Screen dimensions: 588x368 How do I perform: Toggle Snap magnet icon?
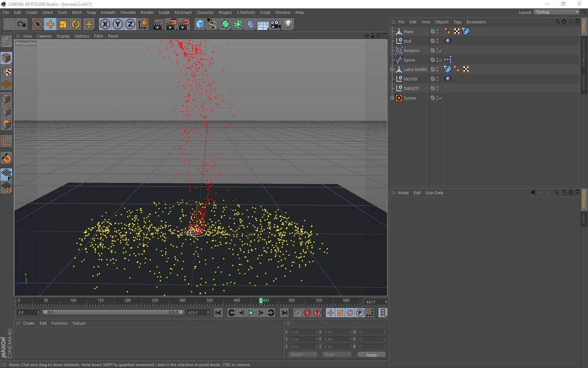click(x=6, y=158)
